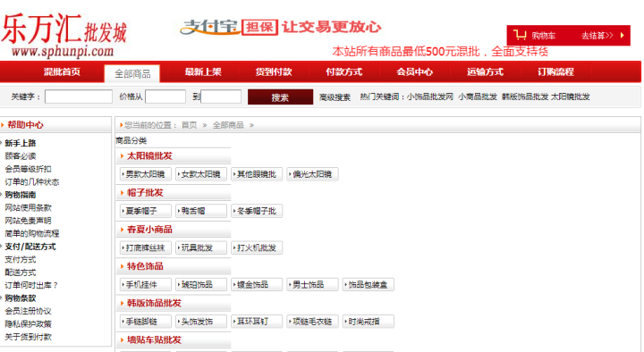Select 耳环耳钉 subcategory button

(x=257, y=322)
